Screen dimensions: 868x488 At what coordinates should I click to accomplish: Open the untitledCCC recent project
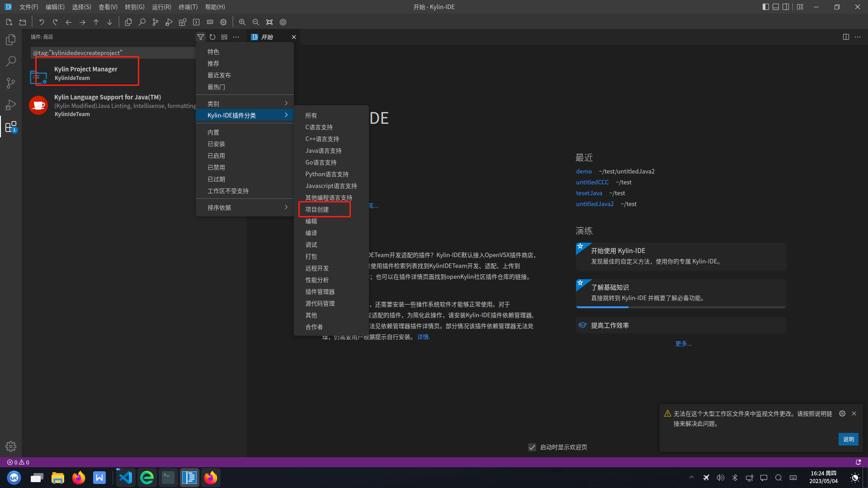click(592, 182)
